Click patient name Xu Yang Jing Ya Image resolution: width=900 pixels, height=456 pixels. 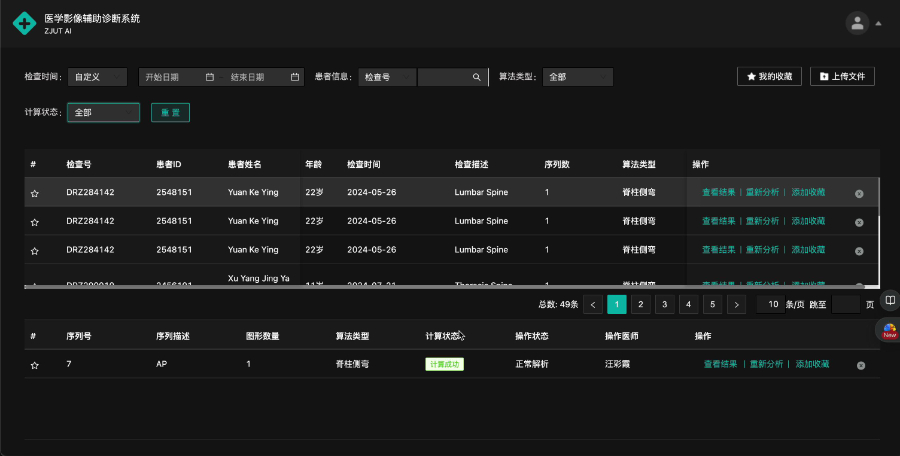[258, 279]
